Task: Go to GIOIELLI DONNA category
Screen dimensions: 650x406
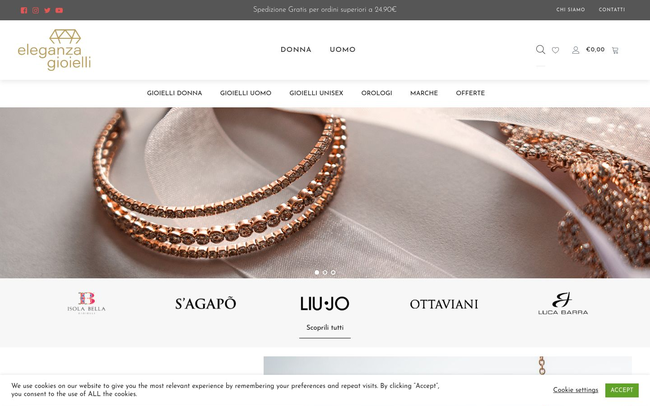Action: [175, 93]
